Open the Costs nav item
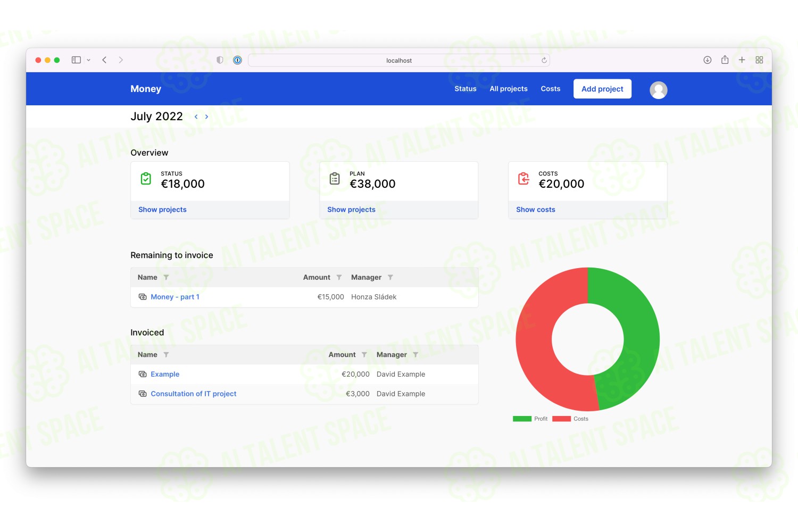Screen dimensions: 798x532 pyautogui.click(x=551, y=89)
